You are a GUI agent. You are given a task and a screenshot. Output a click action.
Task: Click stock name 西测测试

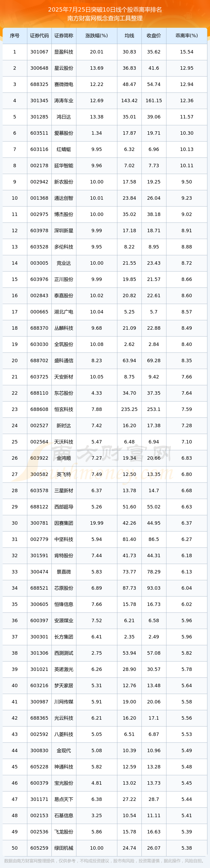pos(64,653)
